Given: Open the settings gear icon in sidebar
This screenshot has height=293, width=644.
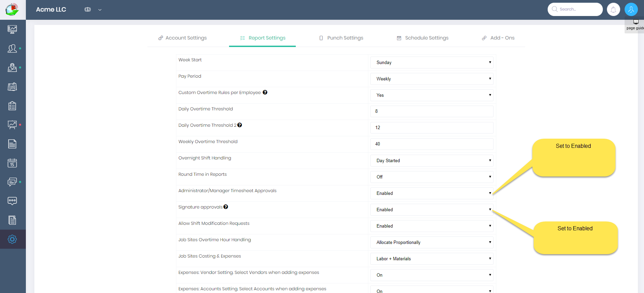Looking at the screenshot, I should tap(12, 239).
